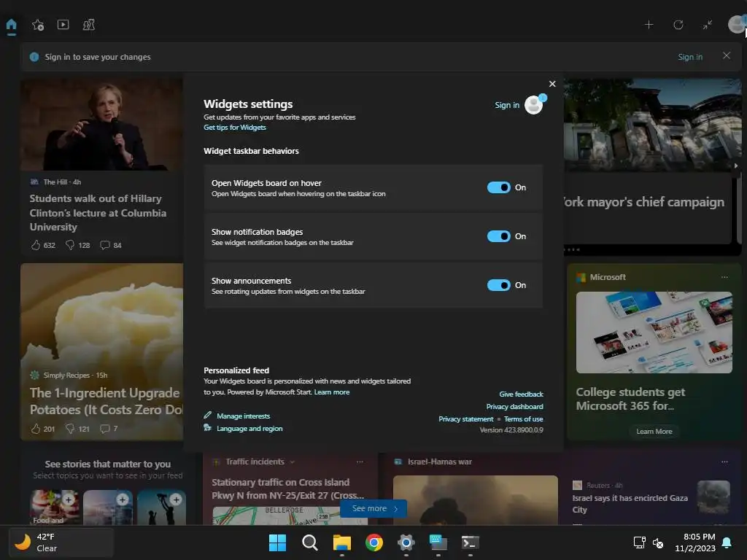Toggle Show announcements switch
The image size is (747, 560).
[x=498, y=285]
